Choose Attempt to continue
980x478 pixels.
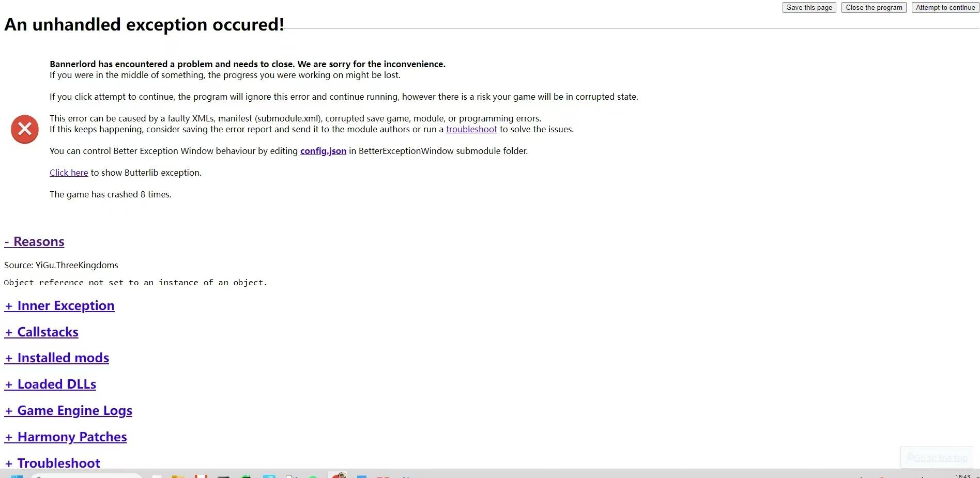pos(945,8)
